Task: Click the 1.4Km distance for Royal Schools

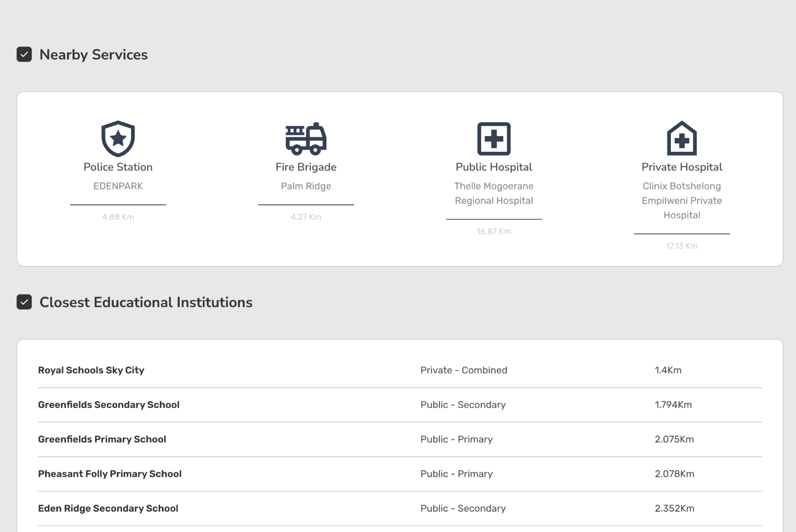Action: (668, 370)
